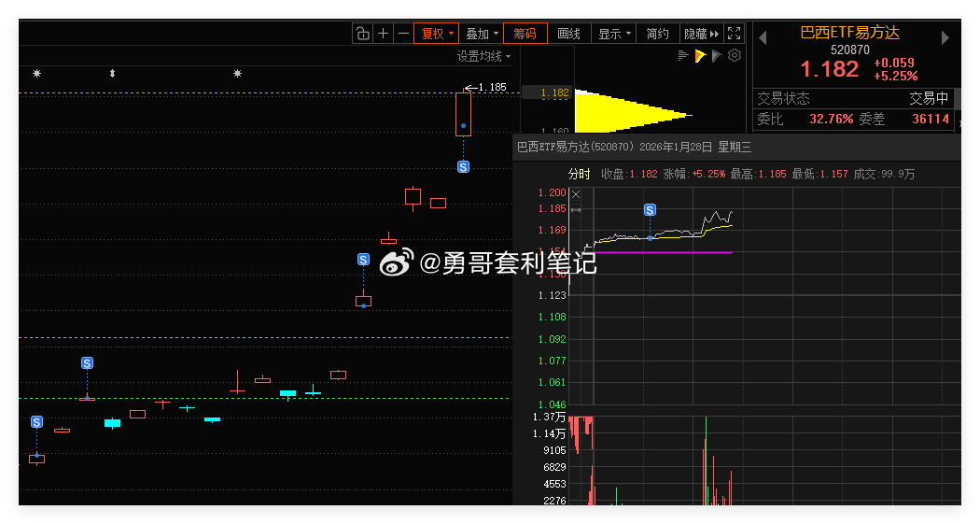The height and width of the screenshot is (524, 980).
Task: Click the 委比 value 32.76%
Action: (832, 119)
